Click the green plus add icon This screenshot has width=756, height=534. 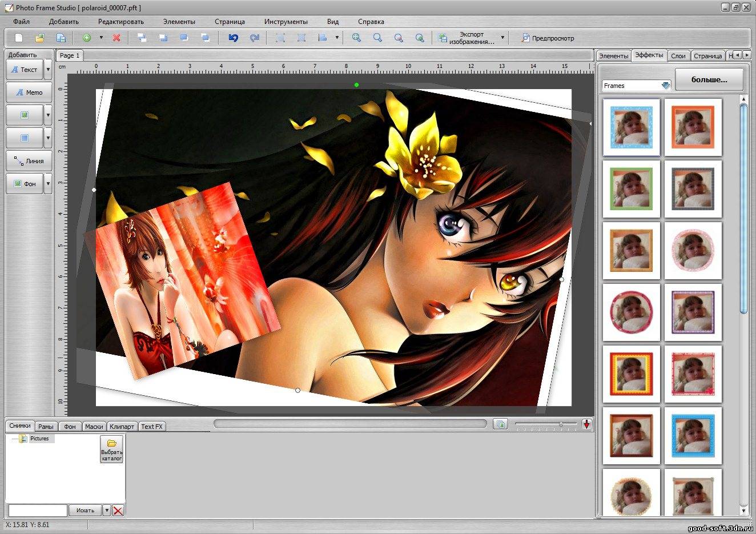(x=87, y=38)
